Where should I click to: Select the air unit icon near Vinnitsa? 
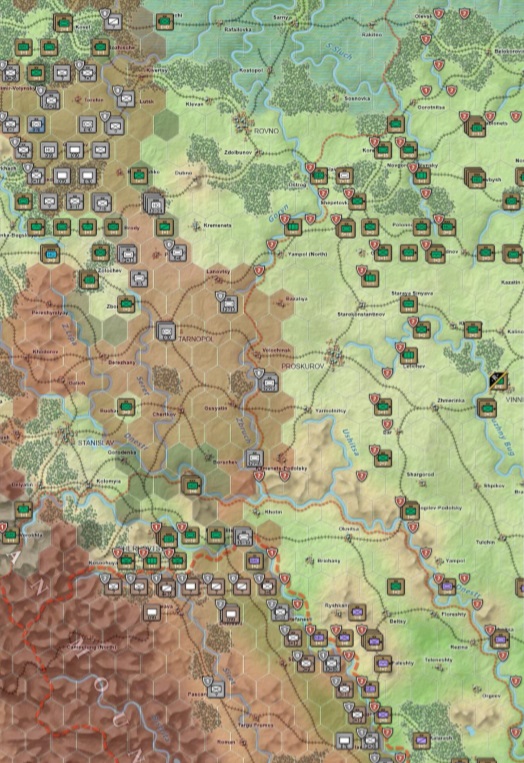498,381
